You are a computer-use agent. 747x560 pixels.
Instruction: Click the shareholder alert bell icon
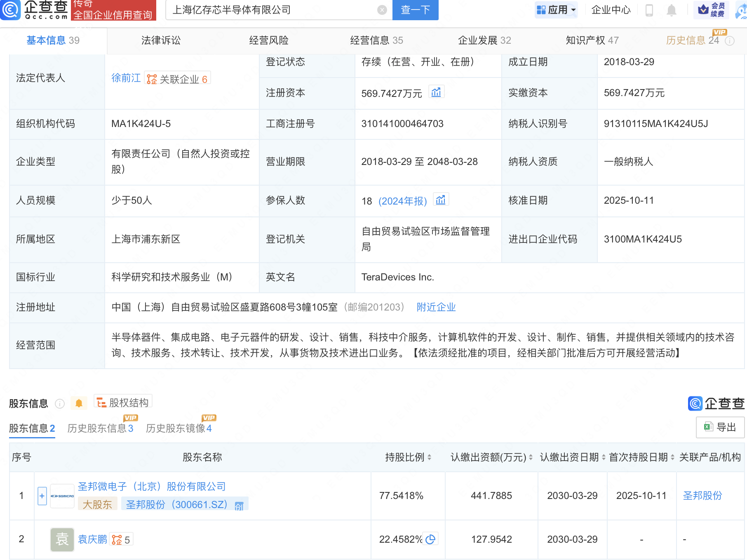(79, 403)
